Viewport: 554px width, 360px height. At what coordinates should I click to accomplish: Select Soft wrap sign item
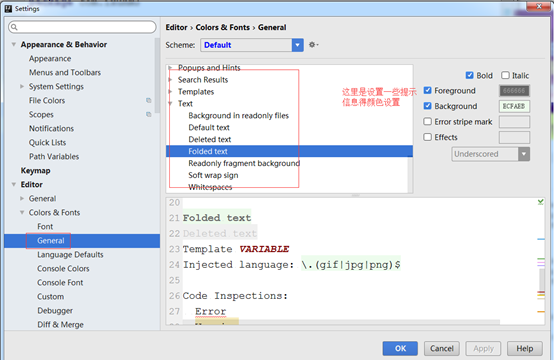click(213, 175)
